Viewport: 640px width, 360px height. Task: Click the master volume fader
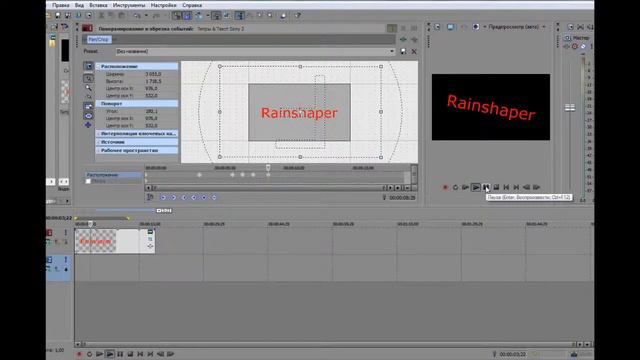point(570,108)
